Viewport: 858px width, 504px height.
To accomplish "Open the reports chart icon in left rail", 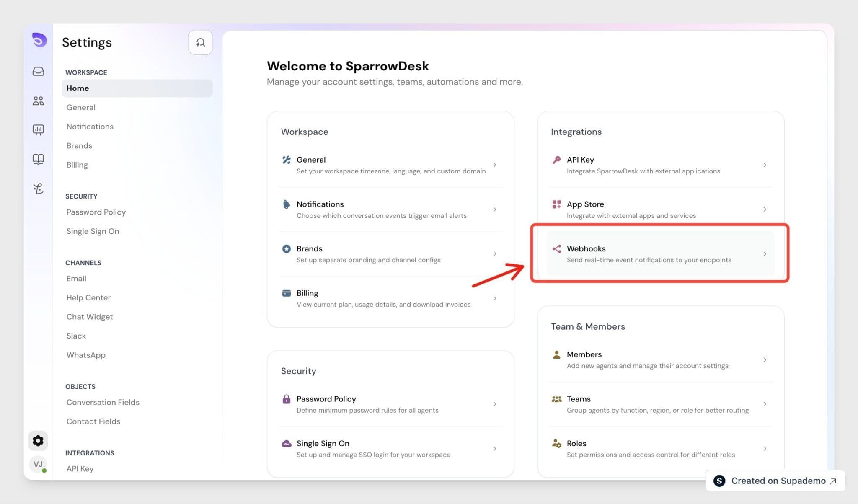I will point(38,130).
